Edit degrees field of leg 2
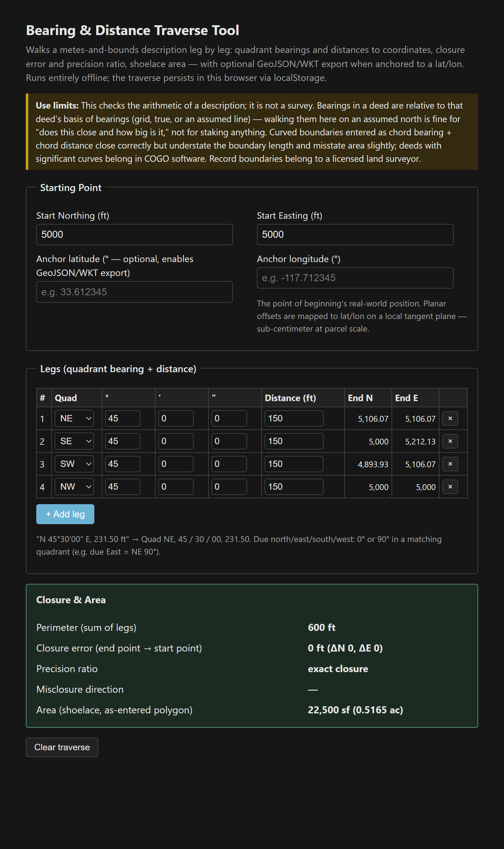The image size is (504, 849). coord(123,441)
